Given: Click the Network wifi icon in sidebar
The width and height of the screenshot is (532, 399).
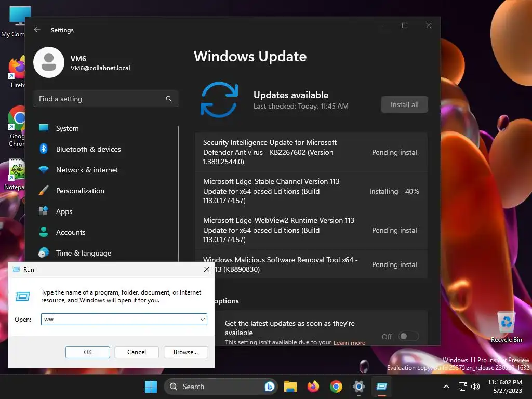Looking at the screenshot, I should pos(44,169).
